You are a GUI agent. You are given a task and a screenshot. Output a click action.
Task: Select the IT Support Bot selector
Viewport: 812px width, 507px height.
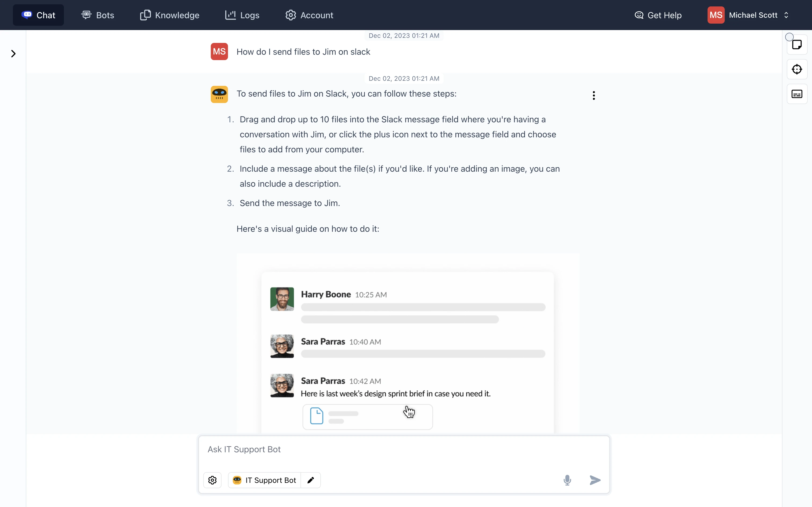tap(265, 480)
